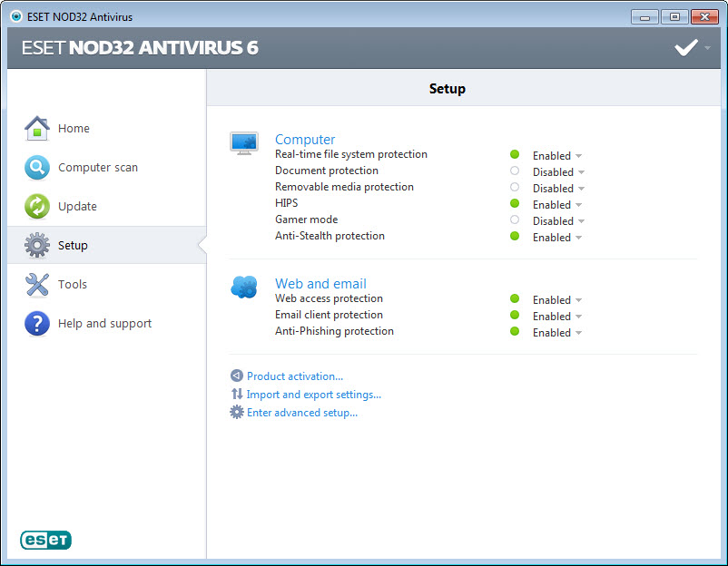The height and width of the screenshot is (566, 728).
Task: Click the Document protection label
Action: [x=327, y=171]
